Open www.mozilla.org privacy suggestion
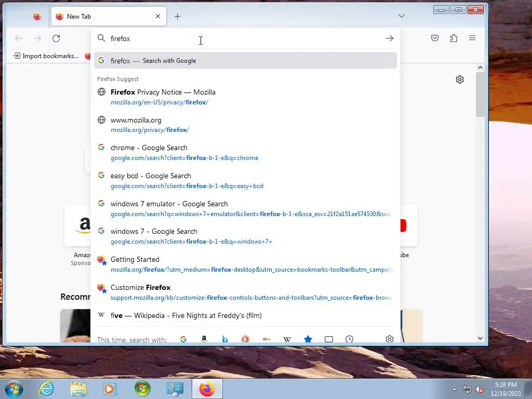Image resolution: width=532 pixels, height=399 pixels. pos(245,125)
